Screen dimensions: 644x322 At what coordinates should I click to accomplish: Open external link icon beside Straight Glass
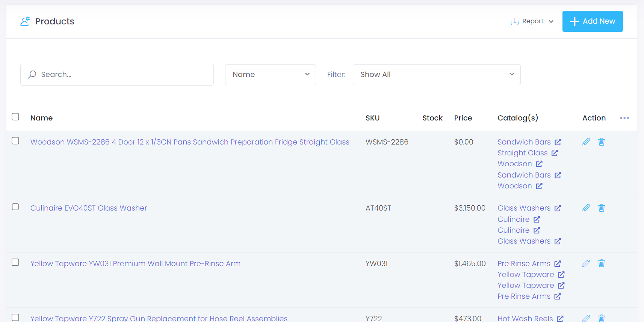coord(555,153)
